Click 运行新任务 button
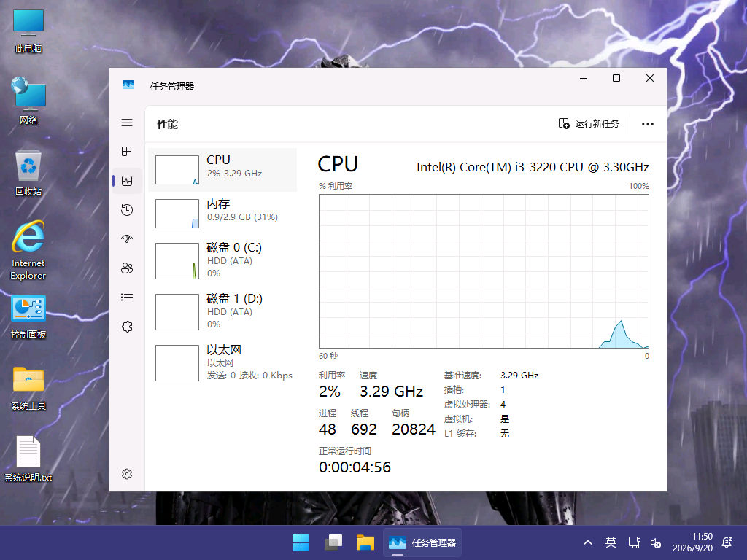 [x=589, y=124]
